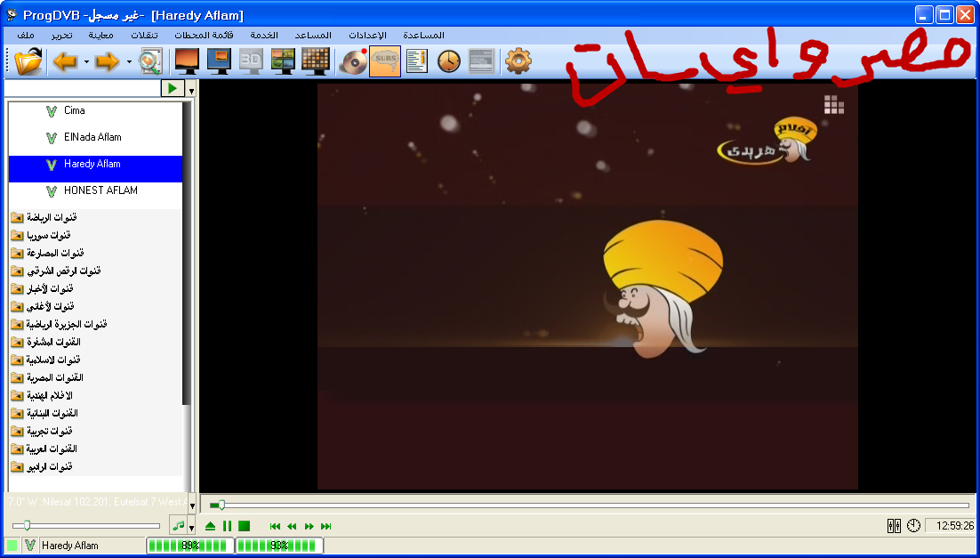
Task: Stop playback with the green square
Action: coord(244,526)
